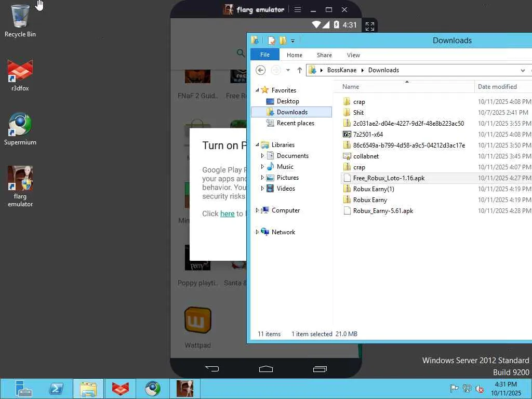Open the View ribbon tab
This screenshot has width=532, height=399.
353,55
